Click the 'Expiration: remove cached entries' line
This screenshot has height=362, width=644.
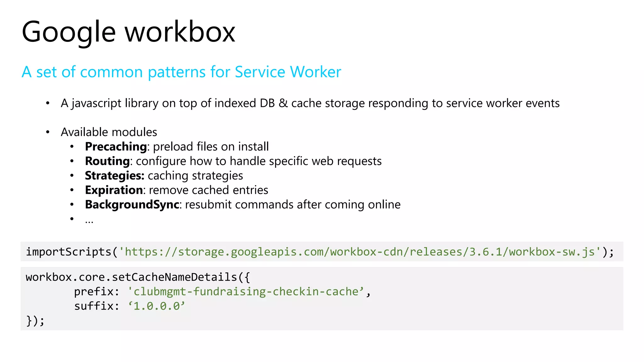176,190
